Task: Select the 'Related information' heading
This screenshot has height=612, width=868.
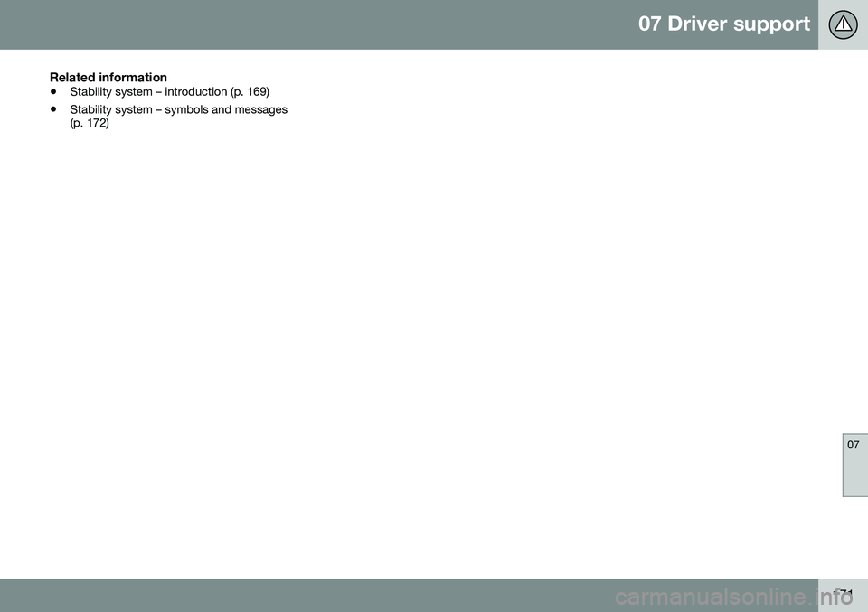Action: coord(108,77)
